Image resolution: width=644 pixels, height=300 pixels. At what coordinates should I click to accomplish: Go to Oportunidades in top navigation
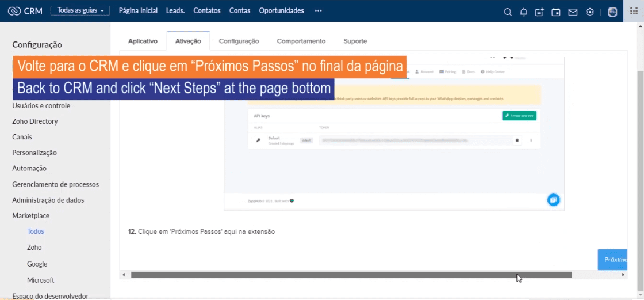(281, 11)
